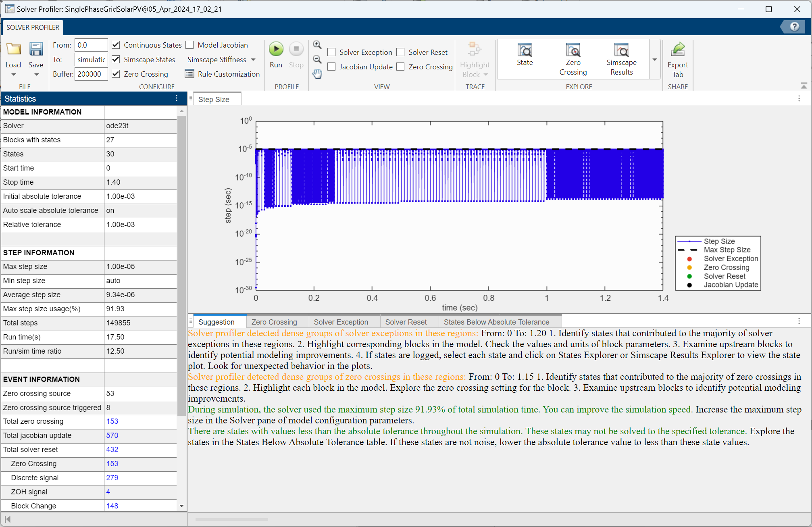Viewport: 812px width, 527px height.
Task: Toggle the Solver Exception view checkbox
Action: tap(331, 52)
